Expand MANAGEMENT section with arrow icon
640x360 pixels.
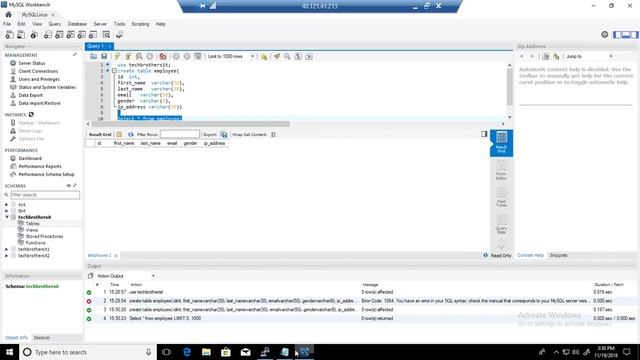[75, 55]
